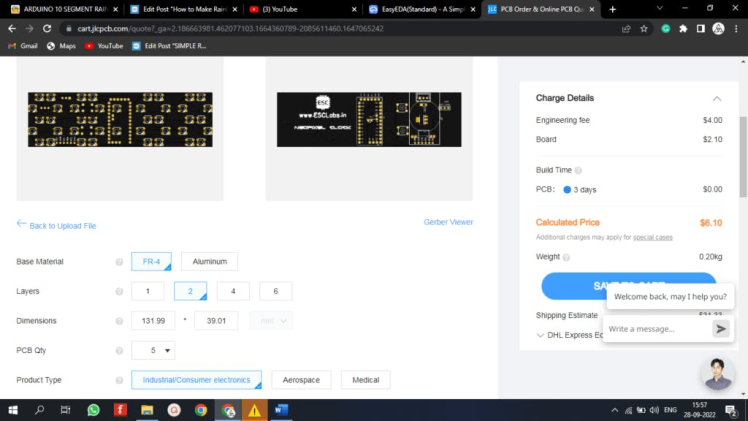Open WhatsApp from the taskbar
This screenshot has height=421, width=748.
(x=94, y=410)
